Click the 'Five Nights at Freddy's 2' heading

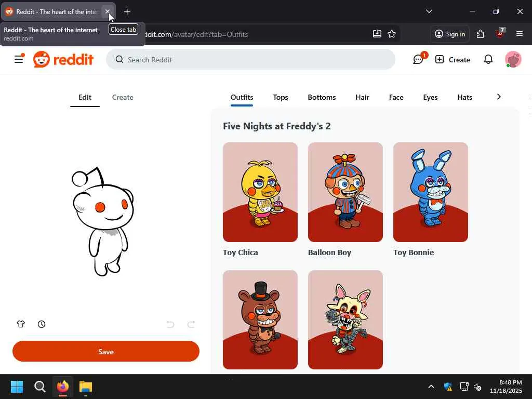(x=276, y=126)
